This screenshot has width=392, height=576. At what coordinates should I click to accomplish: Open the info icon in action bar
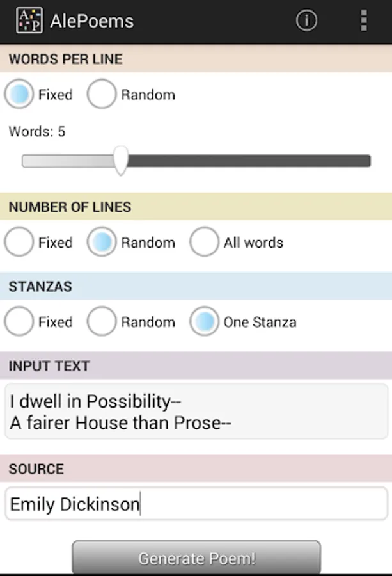[306, 21]
